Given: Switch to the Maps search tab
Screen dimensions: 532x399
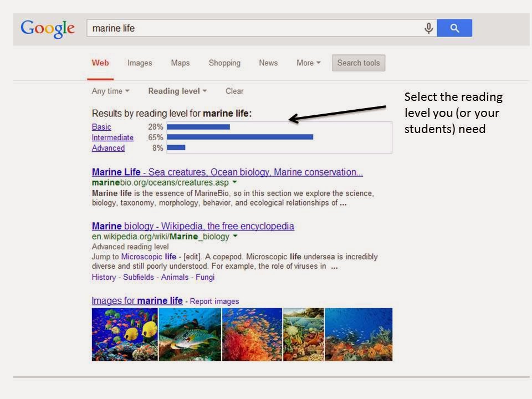Looking at the screenshot, I should 180,63.
